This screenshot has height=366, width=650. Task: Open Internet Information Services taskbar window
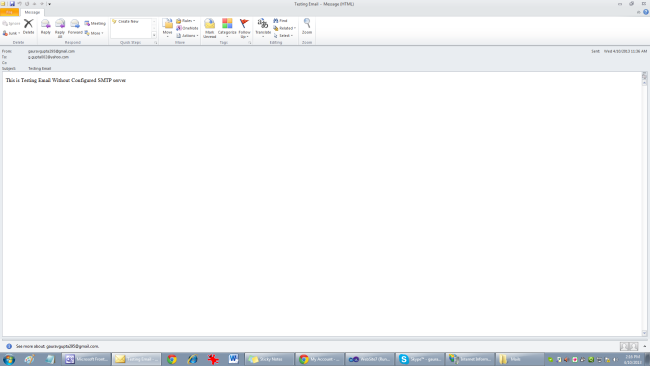(x=470, y=359)
